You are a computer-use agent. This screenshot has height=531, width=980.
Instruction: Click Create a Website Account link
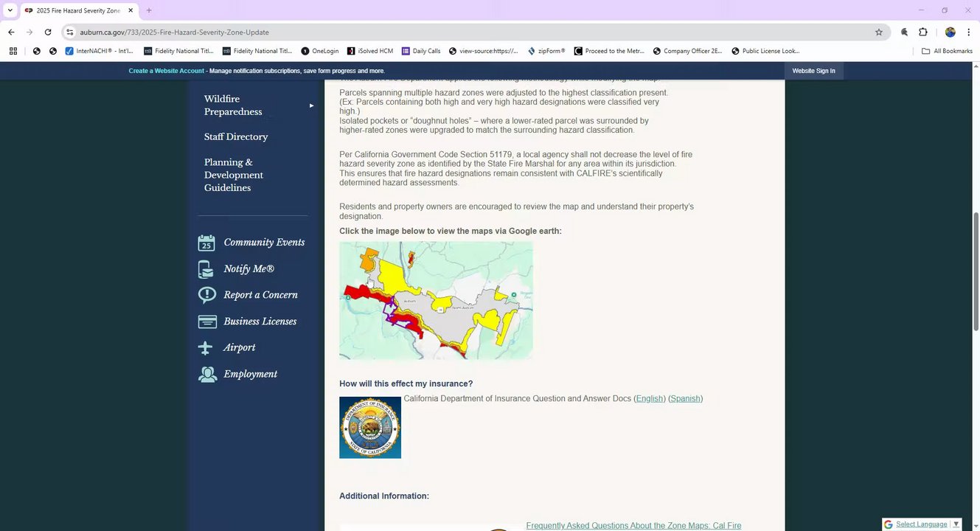[167, 71]
